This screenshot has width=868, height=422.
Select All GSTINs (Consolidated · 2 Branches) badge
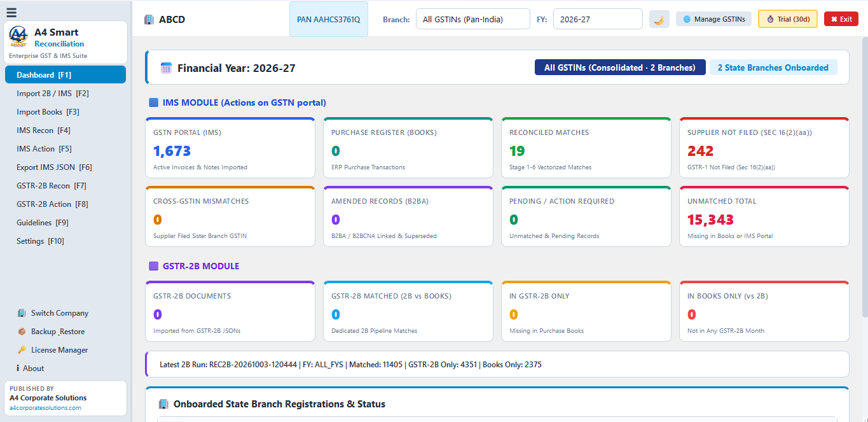620,67
